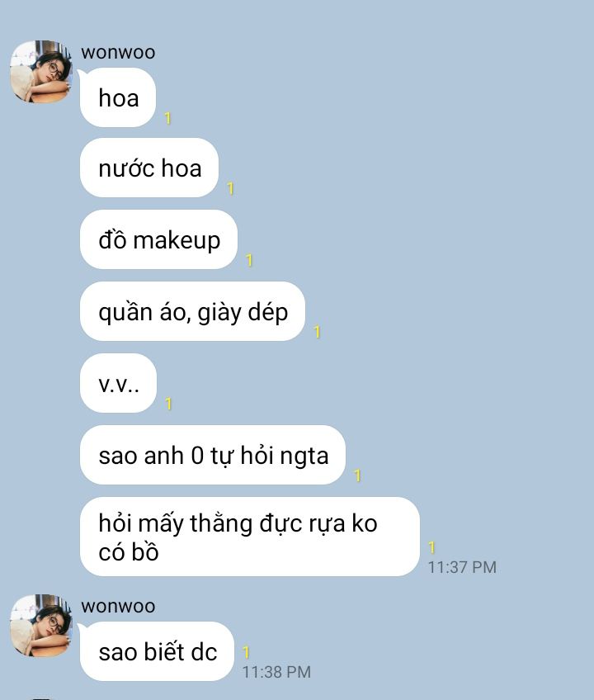This screenshot has height=700, width=594.
Task: Select the "đồ makeup" message bubble
Action: [159, 239]
